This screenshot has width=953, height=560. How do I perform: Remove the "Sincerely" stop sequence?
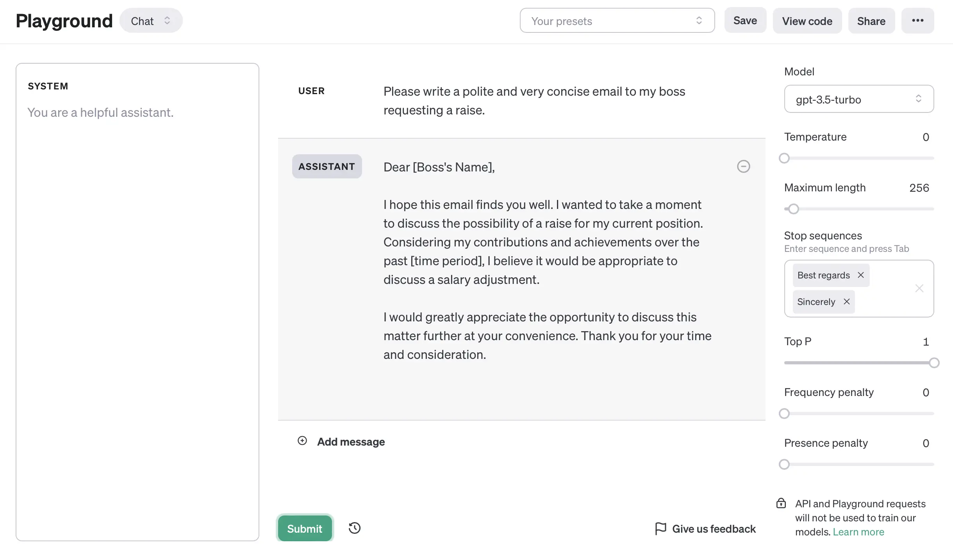click(847, 301)
